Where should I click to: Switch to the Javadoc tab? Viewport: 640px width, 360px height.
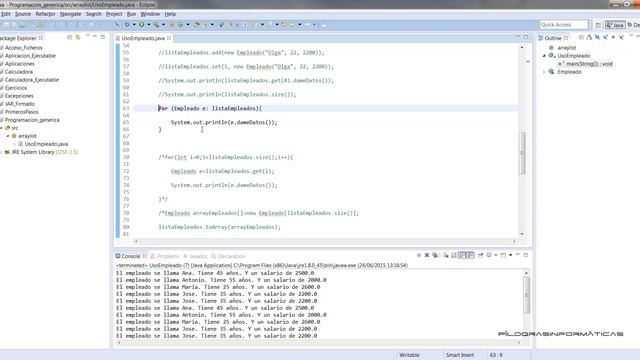(196, 256)
